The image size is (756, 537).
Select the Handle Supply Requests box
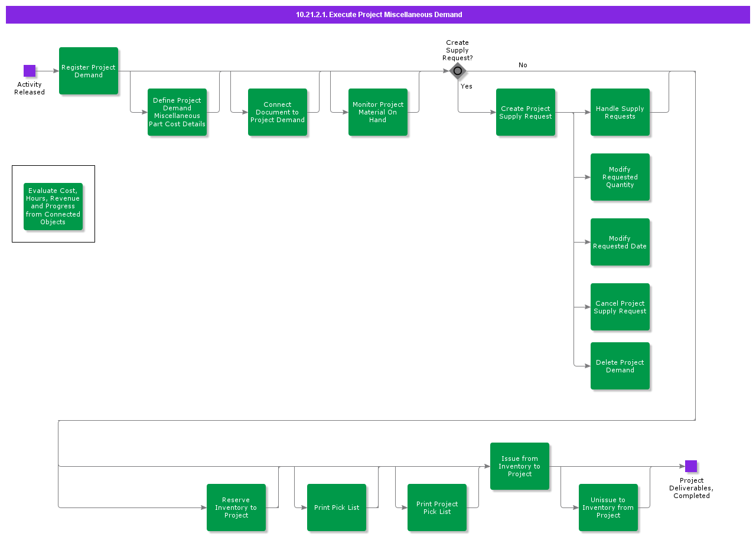click(x=620, y=112)
